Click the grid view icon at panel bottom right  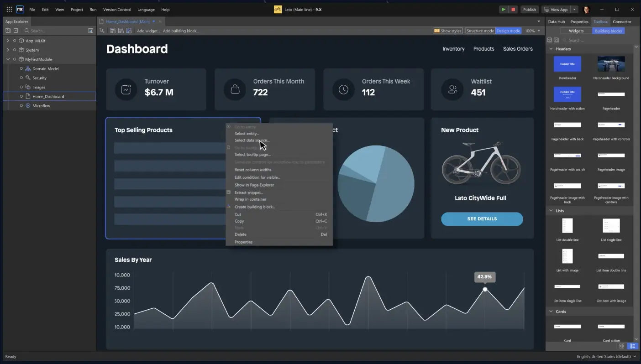click(x=621, y=346)
